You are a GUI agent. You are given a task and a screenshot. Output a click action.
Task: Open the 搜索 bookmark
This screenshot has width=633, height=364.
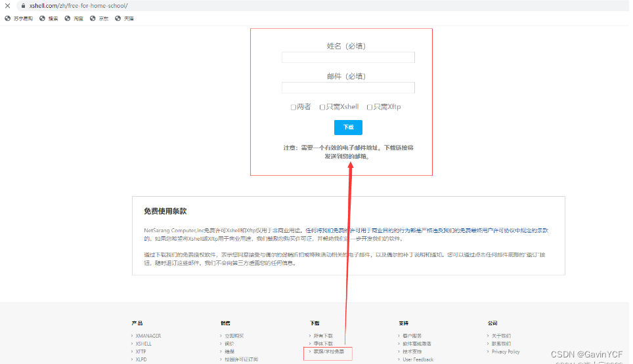point(49,18)
